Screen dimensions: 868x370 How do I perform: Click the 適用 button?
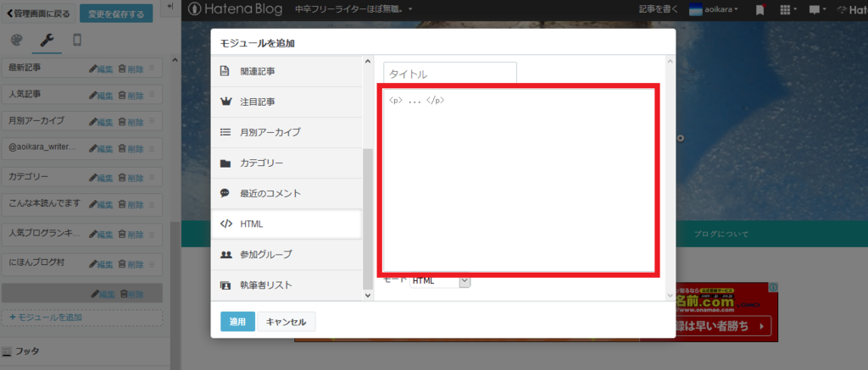pos(237,322)
